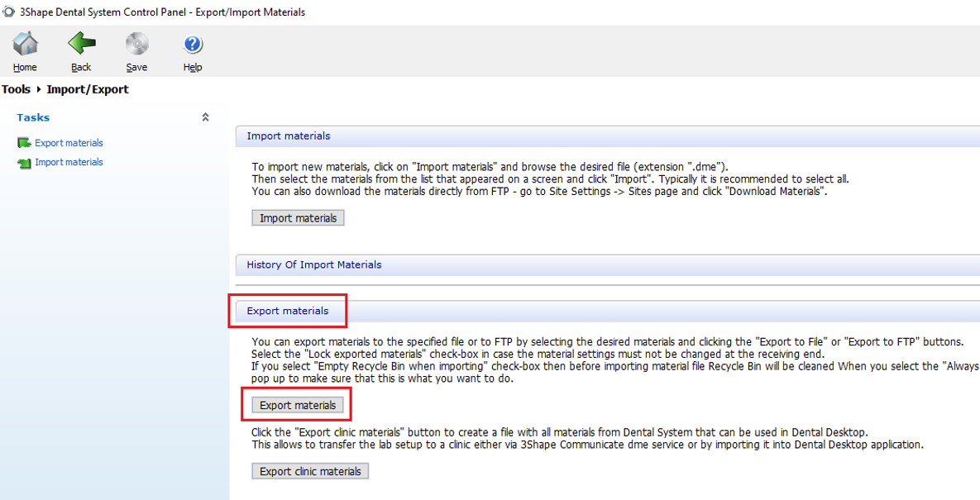Click the Import materials section header bar
Screen dimensions: 980x500
(x=289, y=136)
